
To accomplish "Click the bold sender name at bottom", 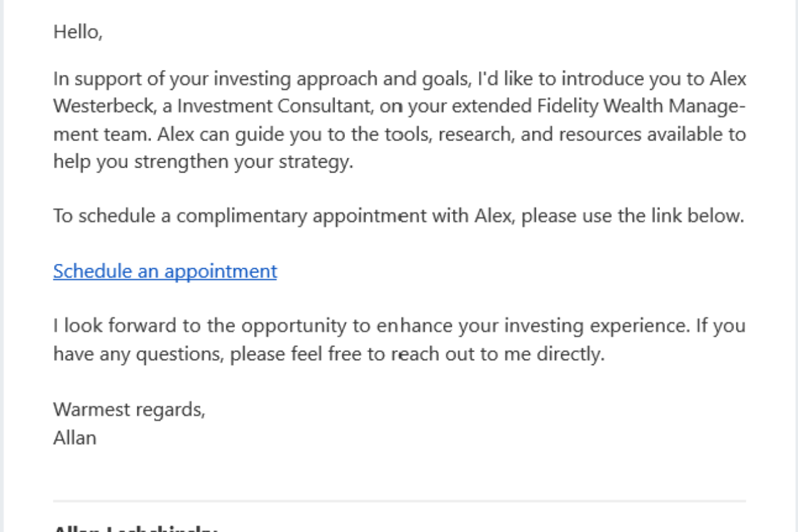I will coord(135,528).
